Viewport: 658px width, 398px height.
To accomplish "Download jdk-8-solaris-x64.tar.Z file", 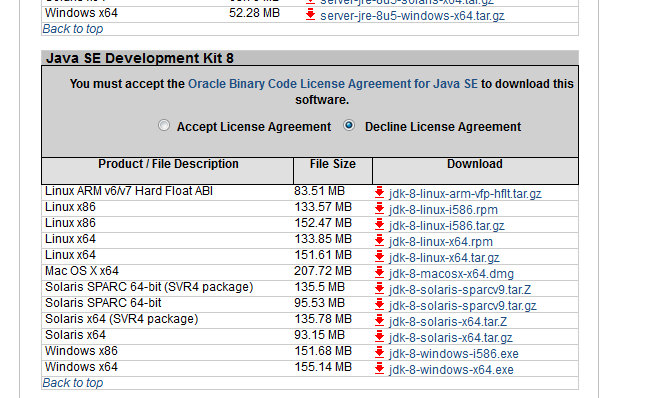I will [x=448, y=322].
